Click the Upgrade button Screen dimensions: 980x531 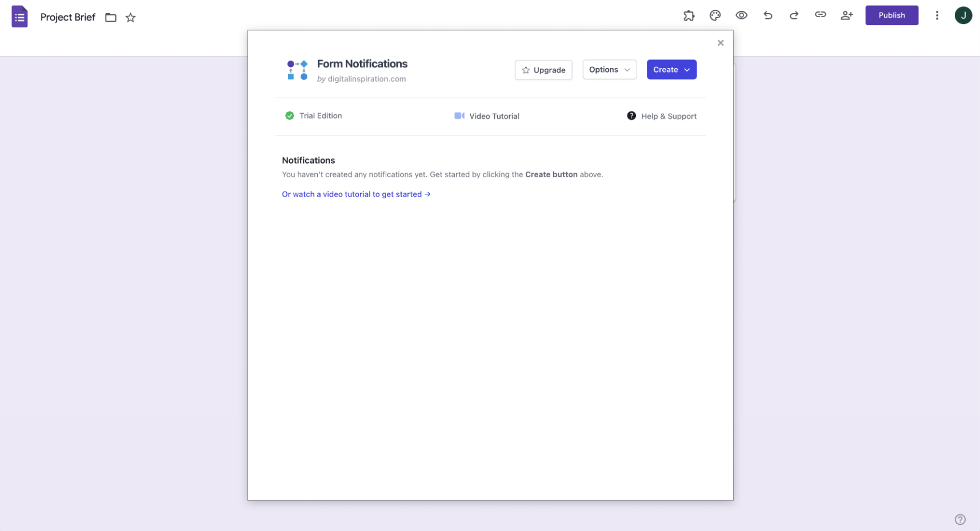pos(543,70)
